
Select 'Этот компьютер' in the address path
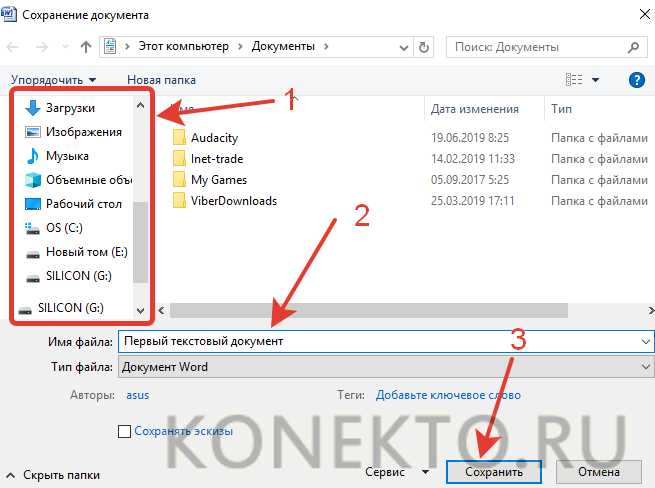coord(183,46)
